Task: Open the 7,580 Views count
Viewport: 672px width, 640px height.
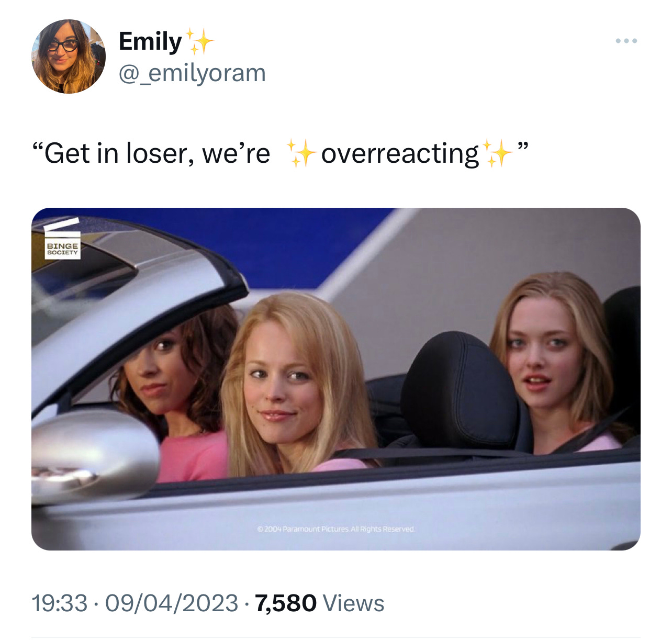Action: tap(320, 603)
